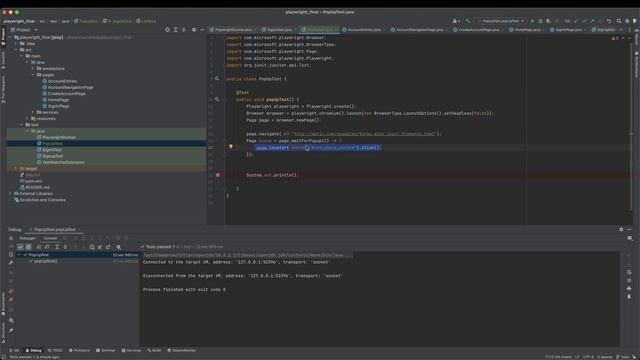640x360 pixels.
Task: Click the yellow intention lightbulb in the editor
Action: pos(231,147)
